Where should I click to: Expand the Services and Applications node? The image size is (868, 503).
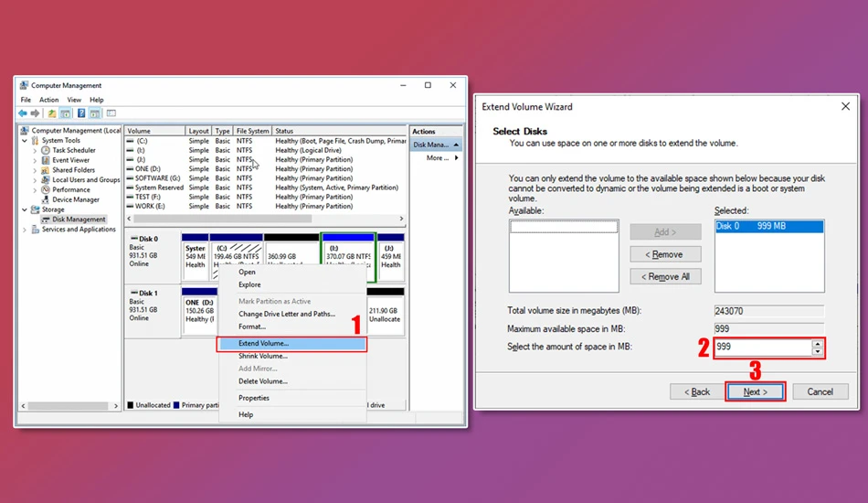[x=25, y=230]
